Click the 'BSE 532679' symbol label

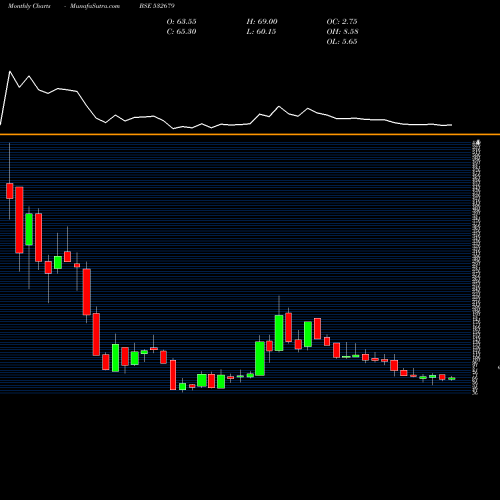[157, 6]
